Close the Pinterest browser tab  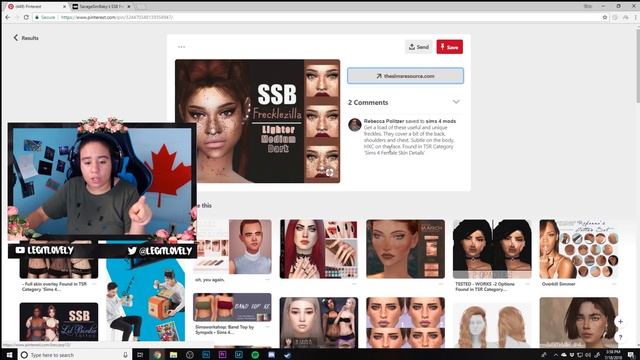(64, 7)
